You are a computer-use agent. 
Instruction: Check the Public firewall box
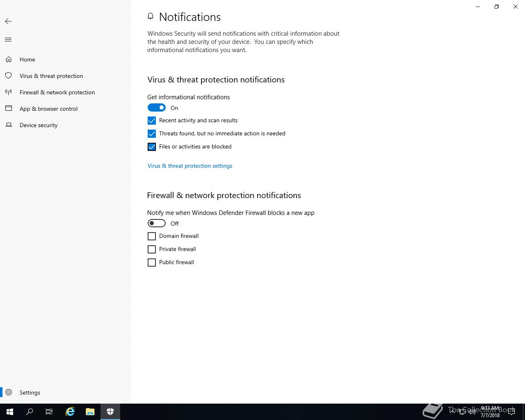(152, 262)
